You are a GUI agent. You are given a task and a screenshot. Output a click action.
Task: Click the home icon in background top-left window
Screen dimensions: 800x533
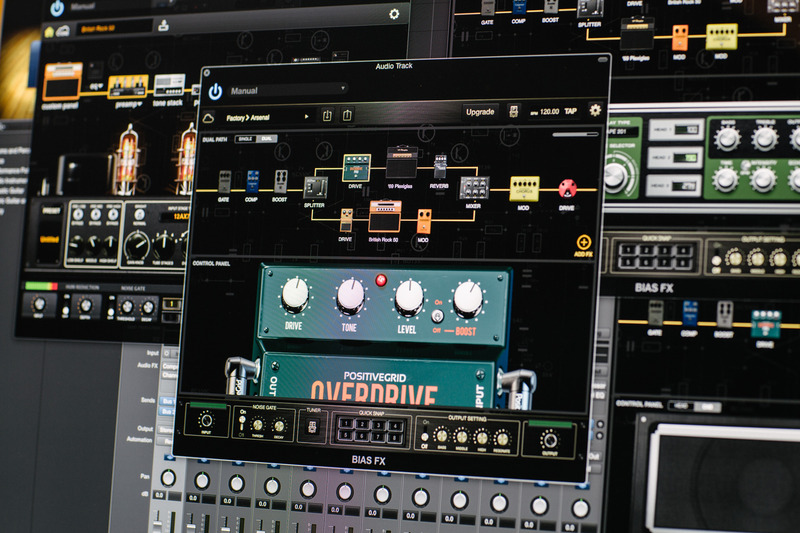pyautogui.click(x=49, y=32)
